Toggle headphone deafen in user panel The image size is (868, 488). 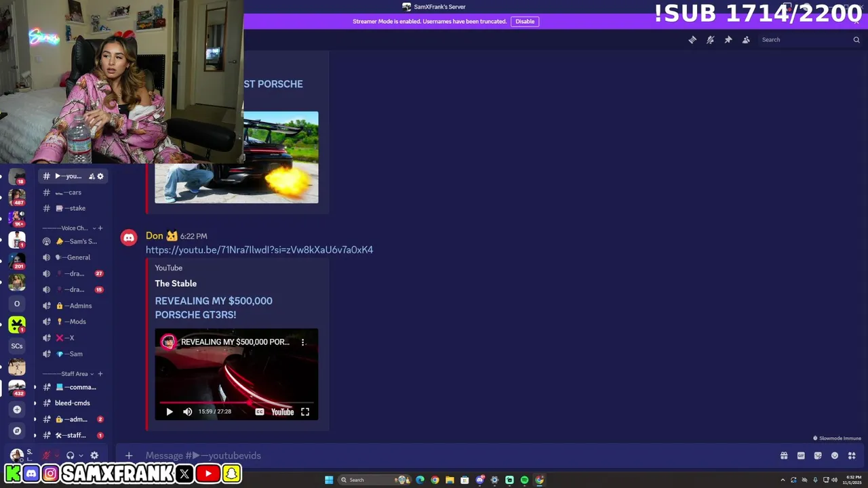coord(71,455)
